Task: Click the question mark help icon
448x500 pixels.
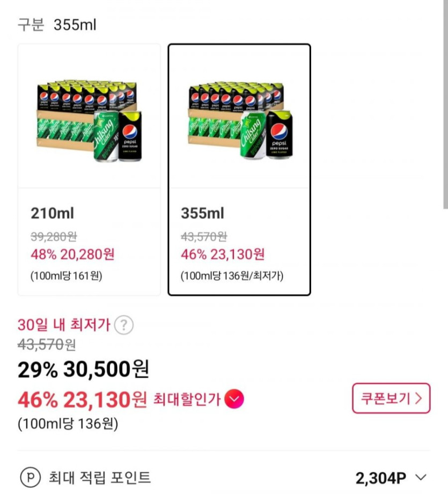Action: 124,325
